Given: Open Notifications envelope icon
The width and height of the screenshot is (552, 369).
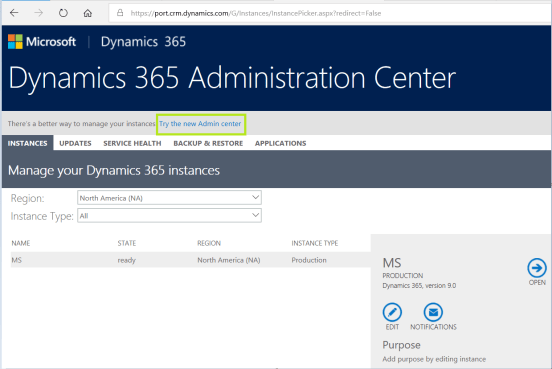Looking at the screenshot, I should pyautogui.click(x=433, y=312).
